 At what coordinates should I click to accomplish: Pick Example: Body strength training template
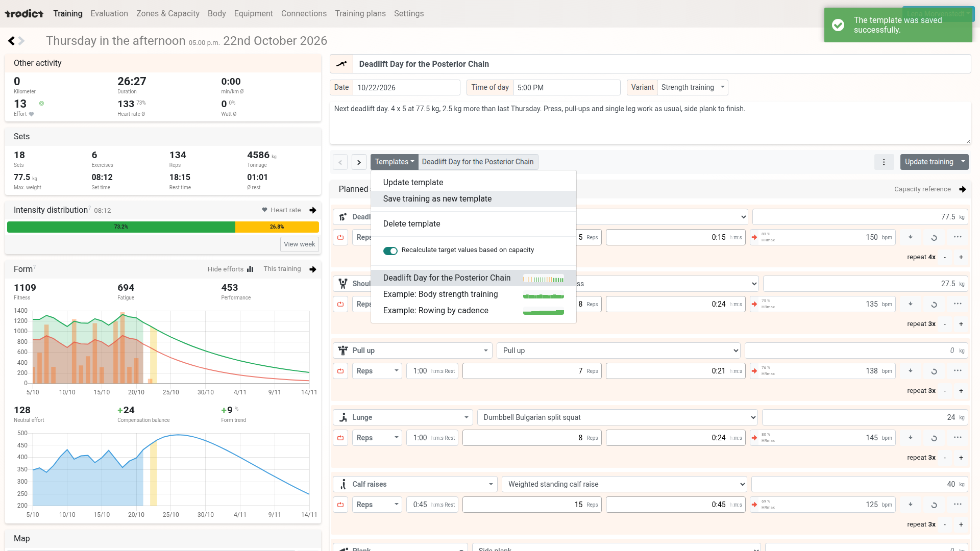[x=474, y=294]
